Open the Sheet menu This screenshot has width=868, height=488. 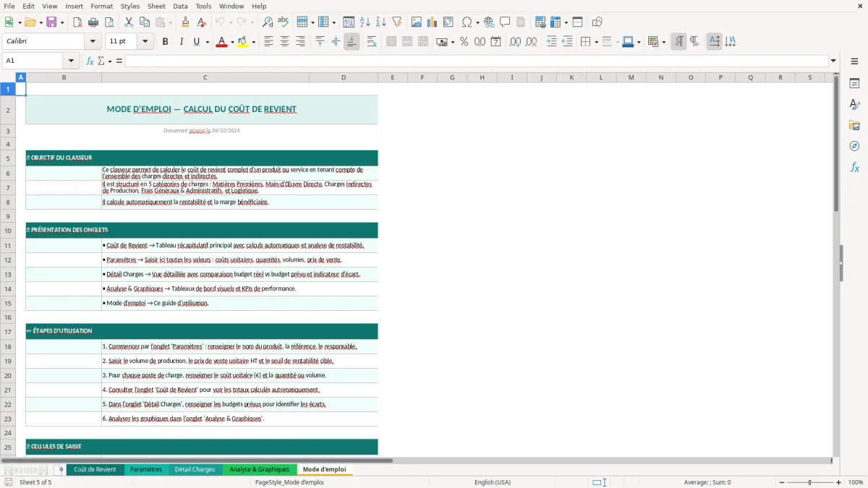(156, 6)
